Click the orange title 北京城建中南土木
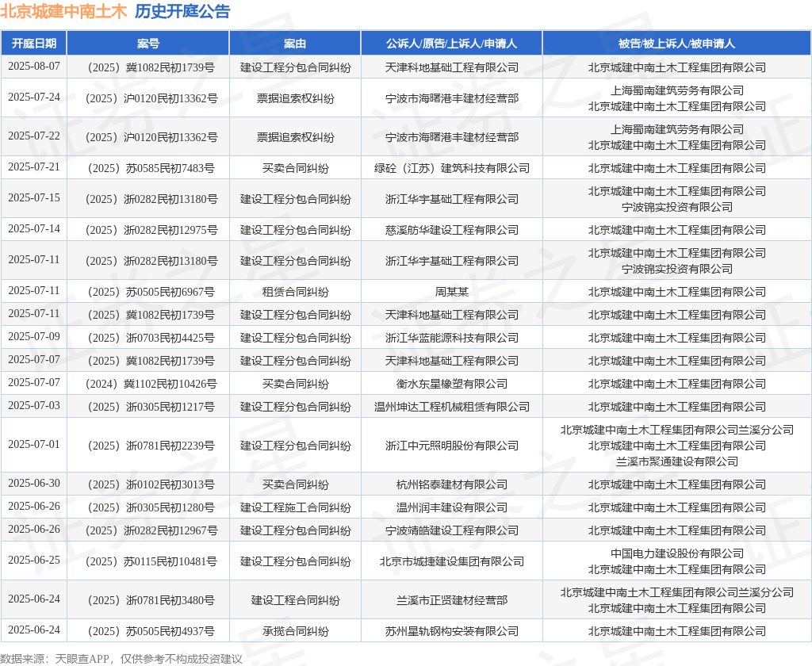Viewport: 812px width, 666px height. click(63, 11)
